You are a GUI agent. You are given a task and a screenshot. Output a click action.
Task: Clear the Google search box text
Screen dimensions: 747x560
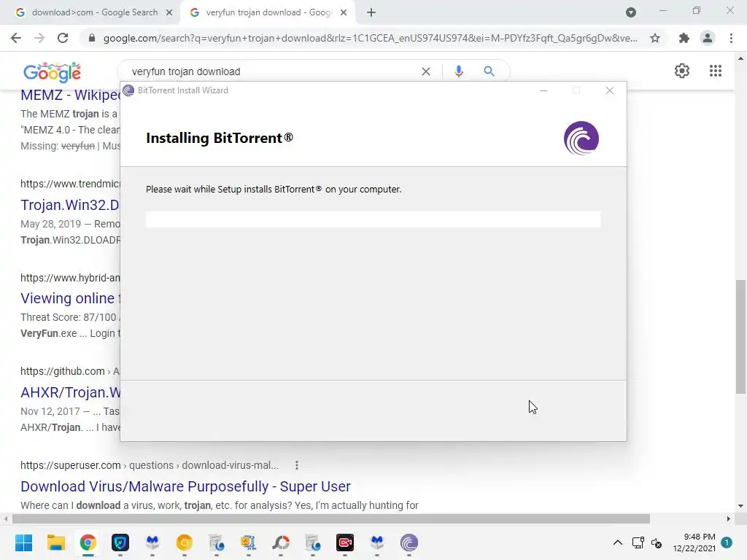tap(426, 71)
